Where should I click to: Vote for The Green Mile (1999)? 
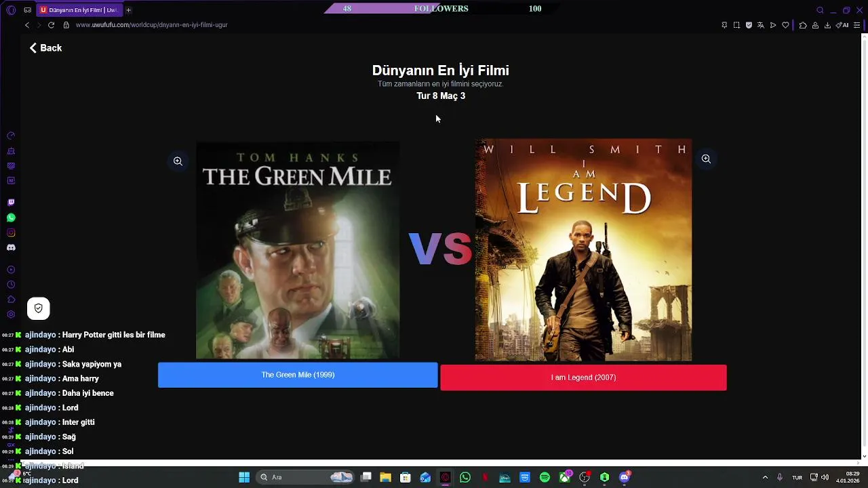pos(298,375)
